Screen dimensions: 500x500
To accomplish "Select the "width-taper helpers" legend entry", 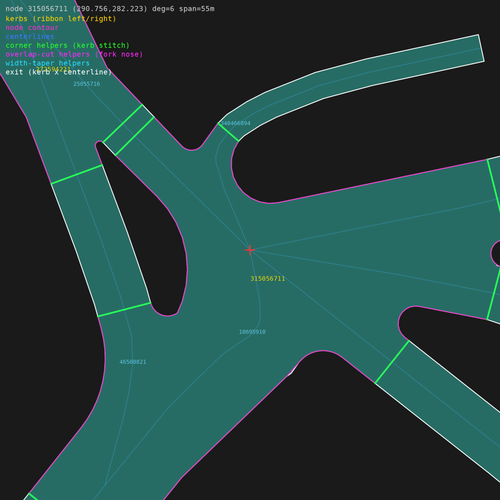I will pos(47,63).
